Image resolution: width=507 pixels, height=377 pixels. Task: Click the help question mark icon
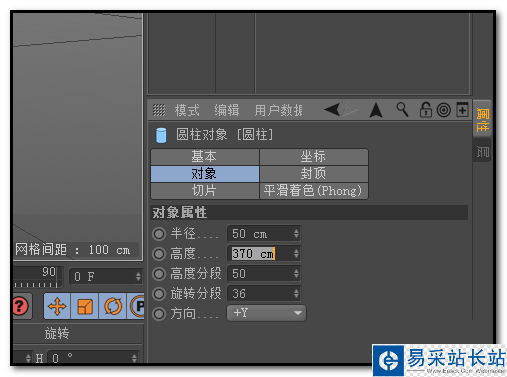21,306
